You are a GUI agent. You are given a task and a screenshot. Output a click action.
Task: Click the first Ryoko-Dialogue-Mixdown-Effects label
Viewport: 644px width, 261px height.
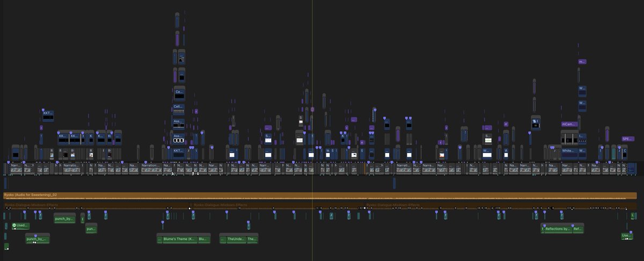pyautogui.click(x=31, y=205)
